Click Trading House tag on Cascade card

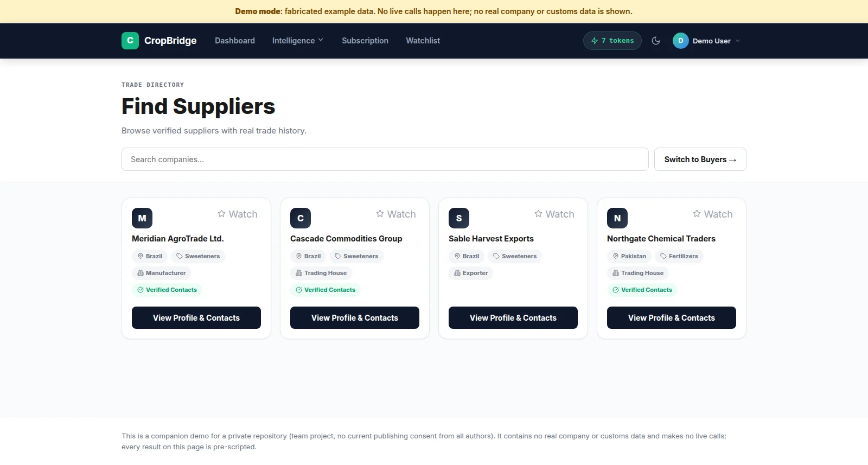[321, 273]
